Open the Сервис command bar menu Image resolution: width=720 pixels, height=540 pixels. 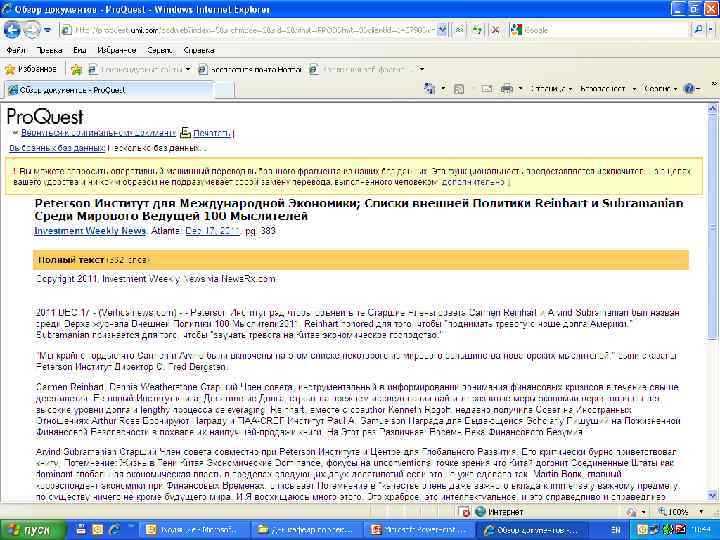pos(660,89)
